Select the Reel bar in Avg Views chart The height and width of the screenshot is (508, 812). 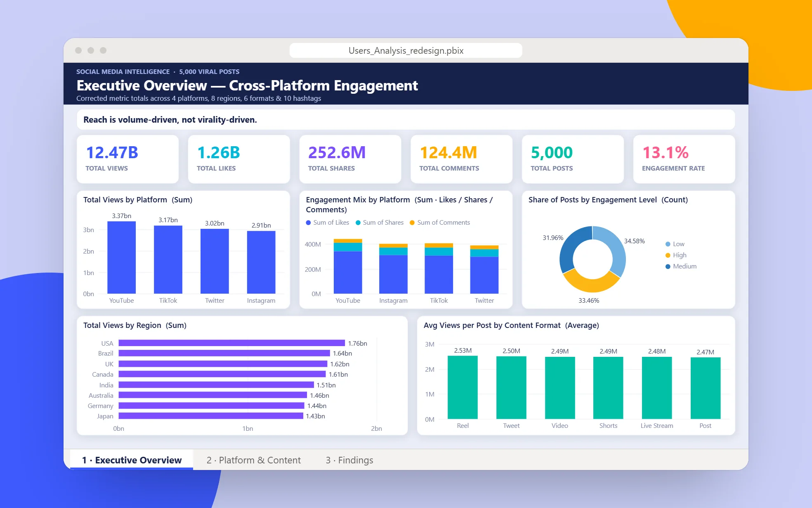pos(463,387)
